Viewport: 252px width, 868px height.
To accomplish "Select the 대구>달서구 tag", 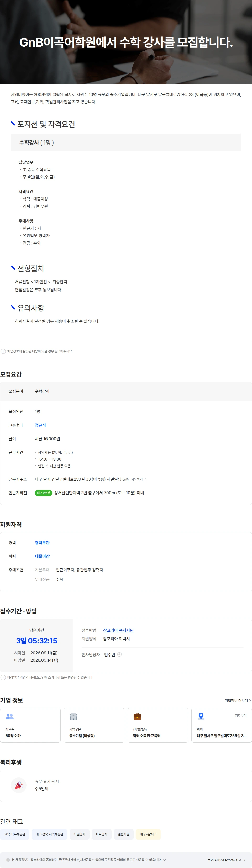I will (x=148, y=834).
